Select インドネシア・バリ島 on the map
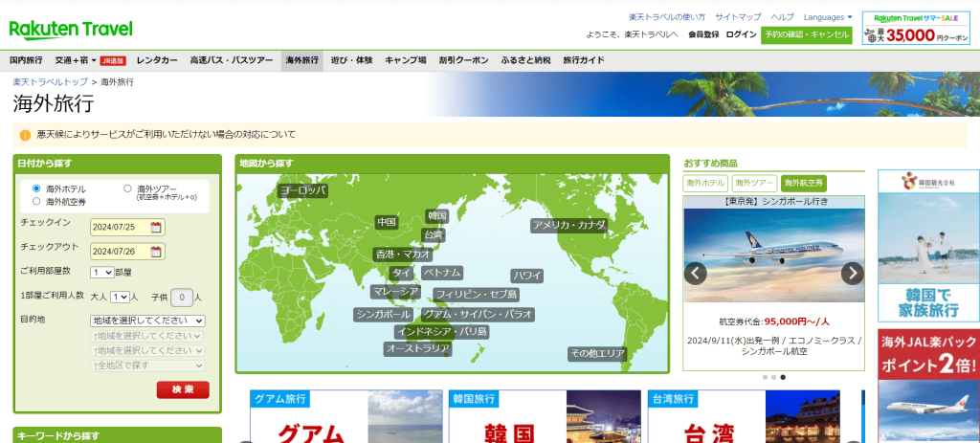The image size is (980, 443). tap(441, 332)
